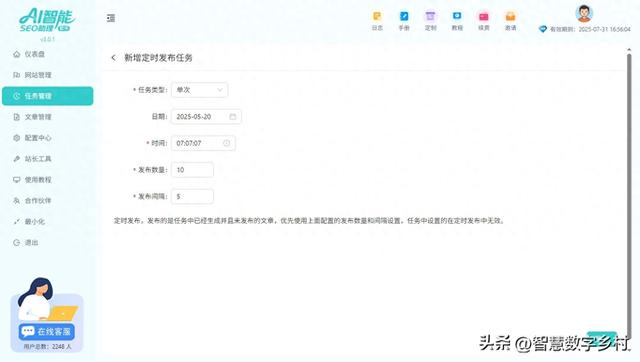
Task: Expand the 任务类型 dropdown showing 单次
Action: (199, 90)
